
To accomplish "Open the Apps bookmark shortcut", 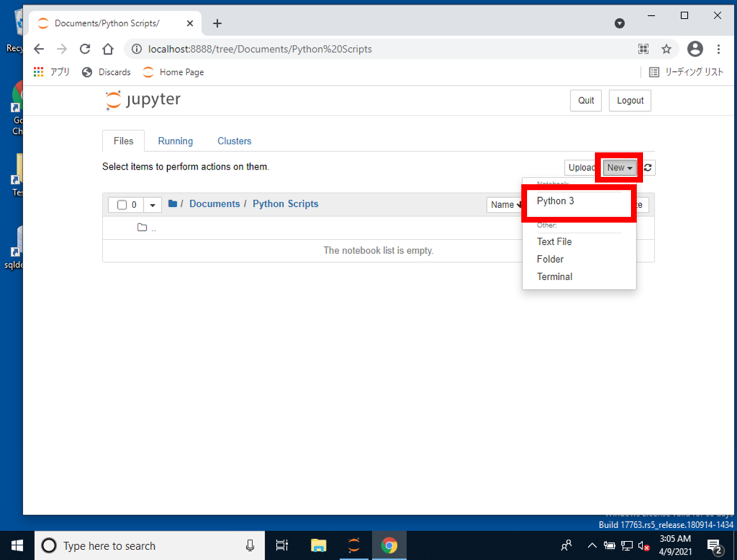I will (52, 72).
